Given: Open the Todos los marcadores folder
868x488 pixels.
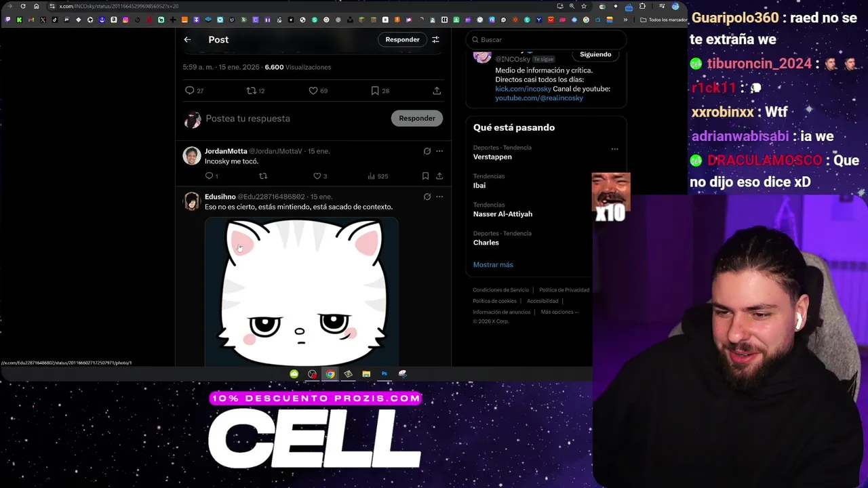Looking at the screenshot, I should (x=664, y=20).
